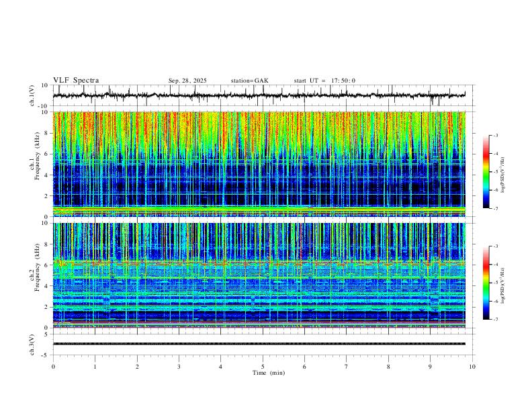Screen dimensions: 532x411
Task: Click the 'VLF Spectra' title text
Action: pyautogui.click(x=76, y=81)
